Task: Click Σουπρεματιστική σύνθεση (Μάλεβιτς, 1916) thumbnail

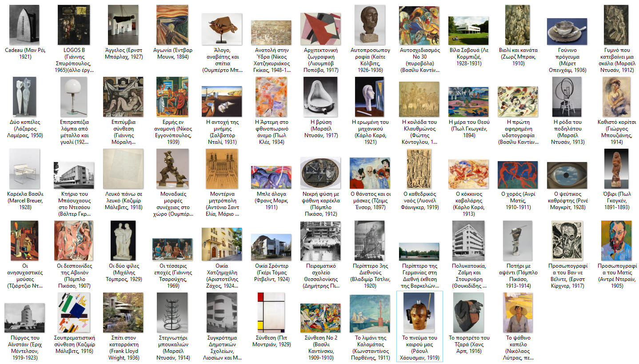Action: [x=73, y=312]
